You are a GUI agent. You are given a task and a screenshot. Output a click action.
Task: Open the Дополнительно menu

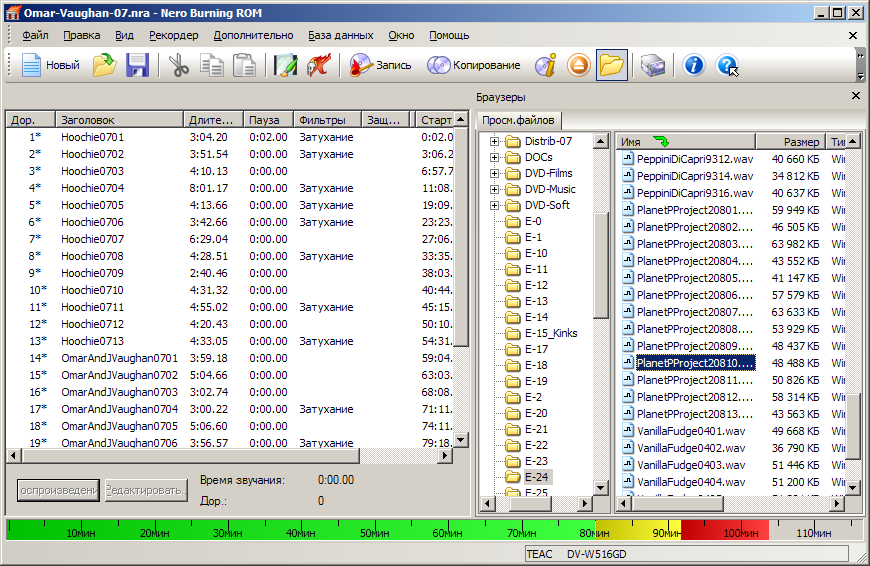[253, 36]
